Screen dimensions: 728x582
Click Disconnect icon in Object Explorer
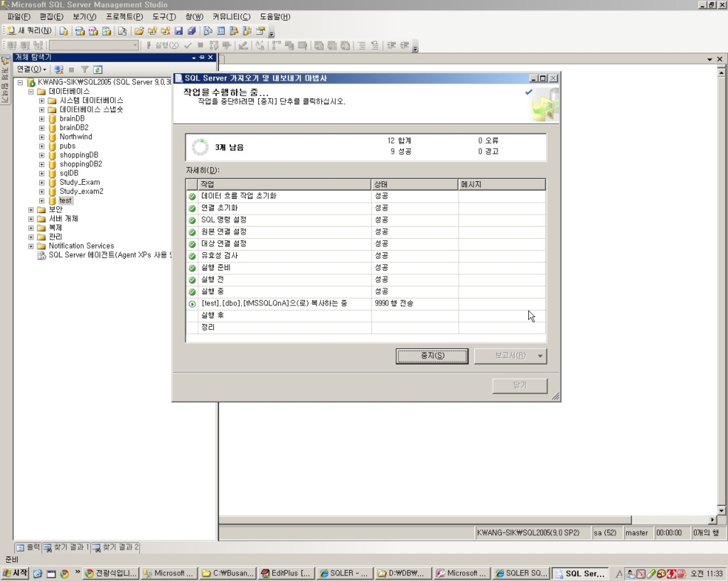58,70
